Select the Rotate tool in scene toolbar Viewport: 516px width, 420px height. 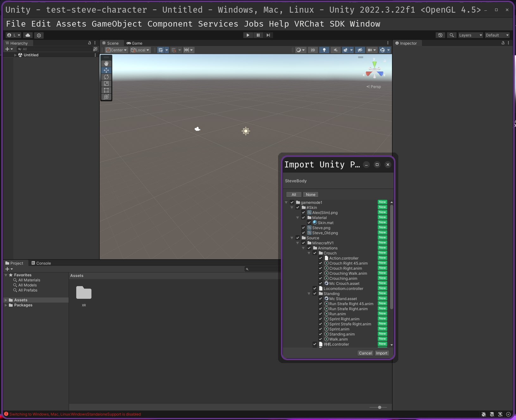(106, 77)
